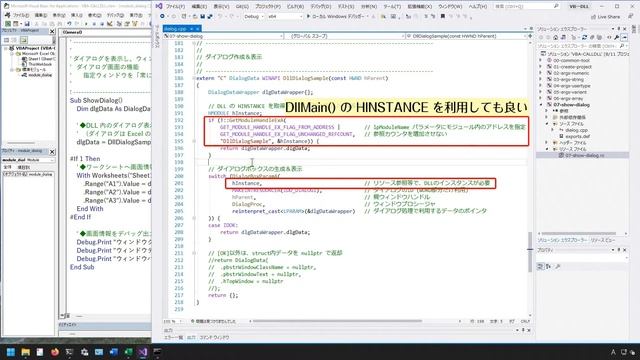Open the グローバル スコープ dropdown

(344, 36)
